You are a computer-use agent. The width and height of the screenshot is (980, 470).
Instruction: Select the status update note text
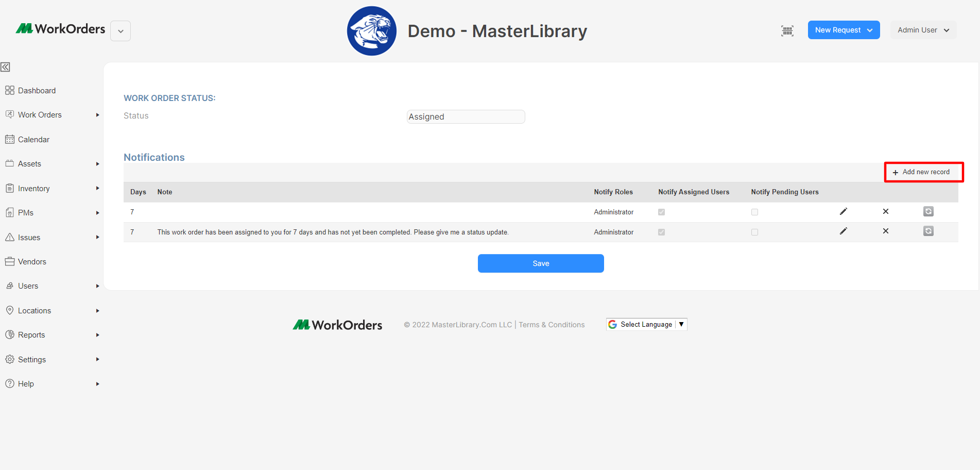pos(333,232)
